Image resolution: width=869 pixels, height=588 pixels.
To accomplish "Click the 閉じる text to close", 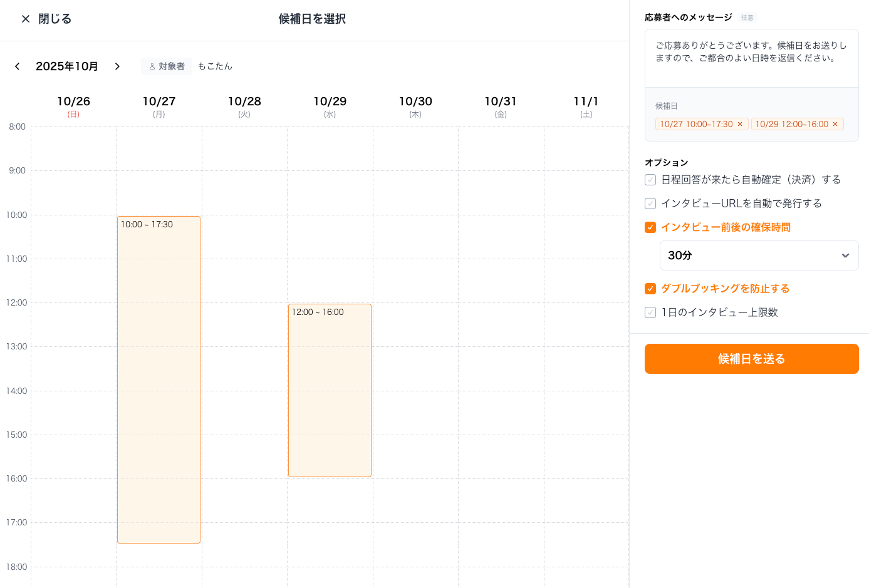I will 55,19.
